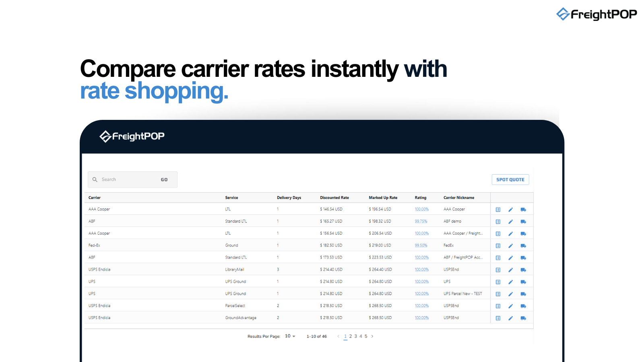Sort by Discounted Rate column header
644x362 pixels.
point(334,197)
